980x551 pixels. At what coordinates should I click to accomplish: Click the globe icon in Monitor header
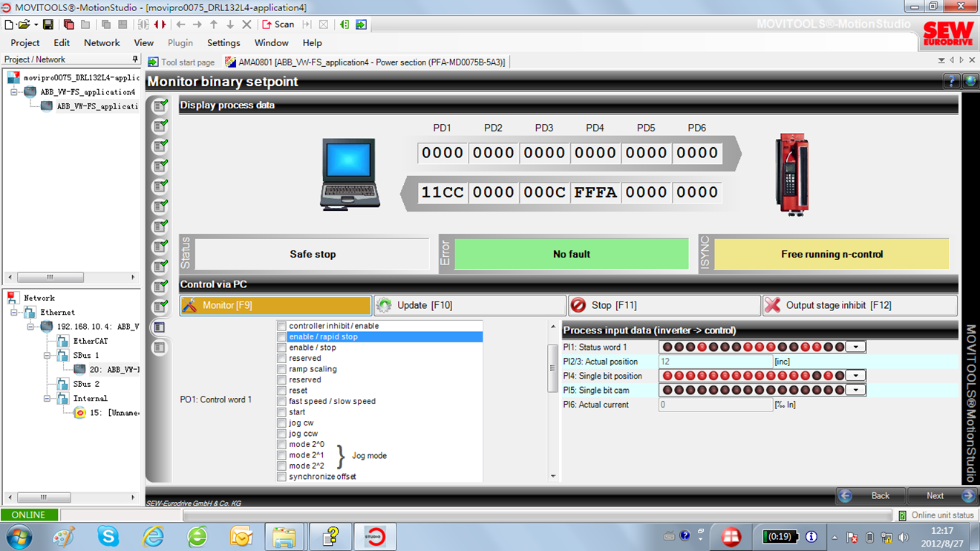point(970,82)
